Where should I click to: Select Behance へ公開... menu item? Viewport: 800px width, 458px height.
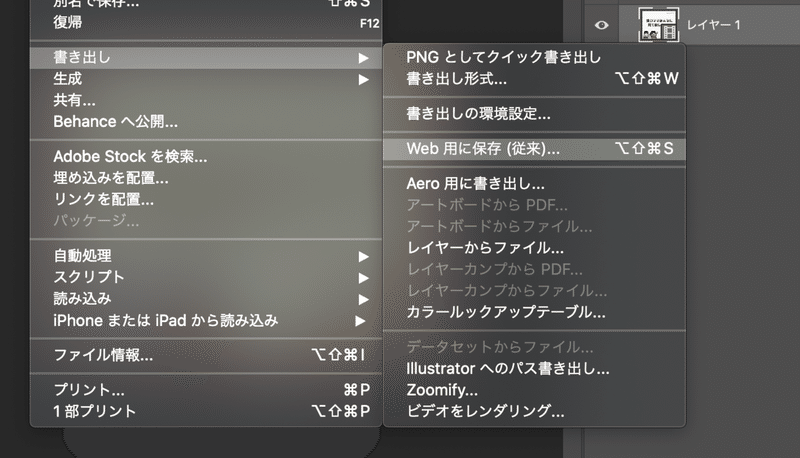pyautogui.click(x=206, y=122)
